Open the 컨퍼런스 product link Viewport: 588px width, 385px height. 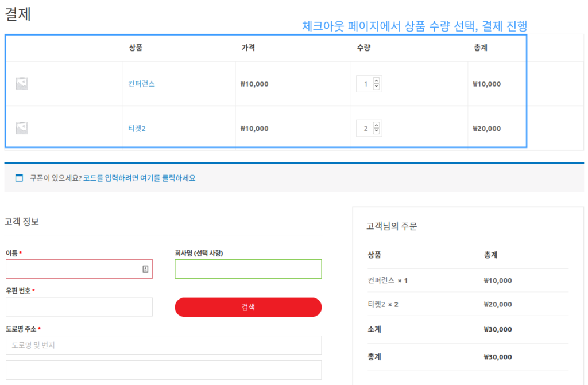click(141, 84)
